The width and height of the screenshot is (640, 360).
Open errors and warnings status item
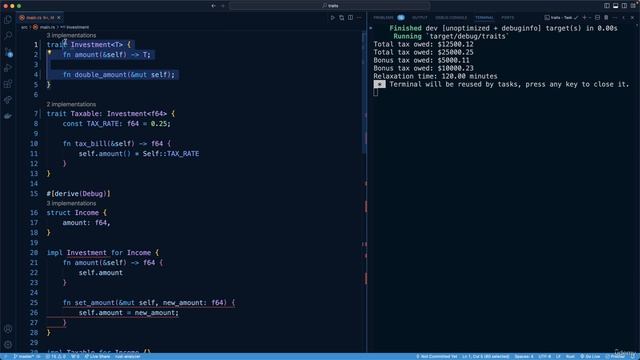[x=56, y=356]
